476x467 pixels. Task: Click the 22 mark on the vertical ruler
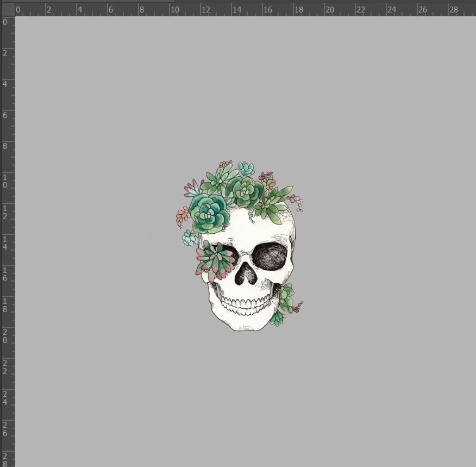(x=5, y=367)
